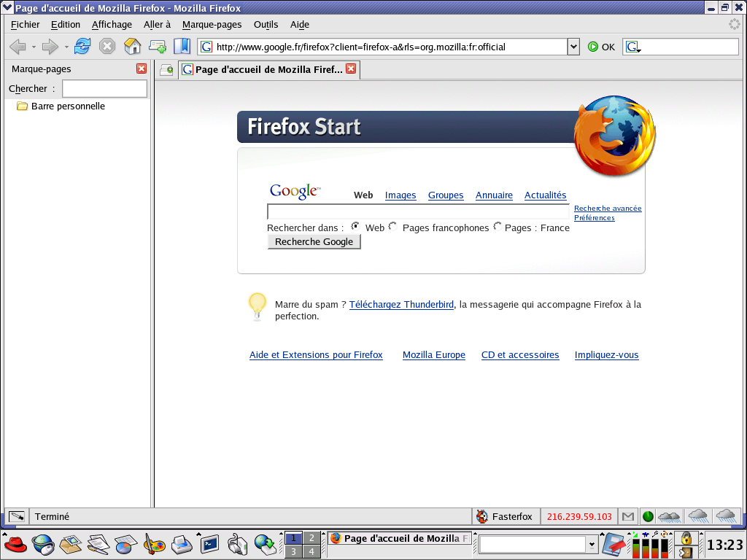
Task: Open the Red Hat main menu
Action: pyautogui.click(x=15, y=543)
